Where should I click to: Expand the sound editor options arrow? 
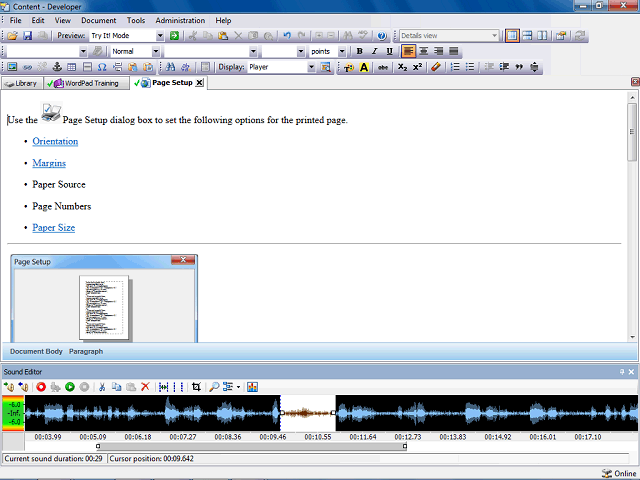pos(238,387)
